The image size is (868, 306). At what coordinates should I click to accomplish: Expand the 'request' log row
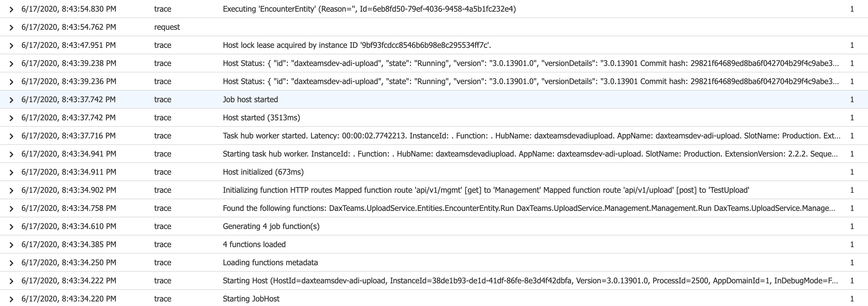coord(12,27)
